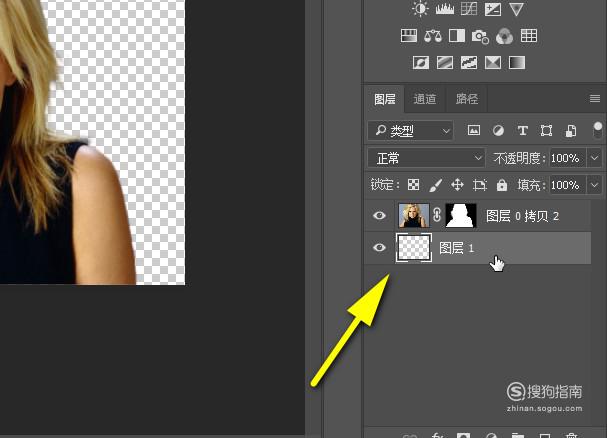Add an Exposure adjustment layer
Screen dimensions: 607x438
tap(492, 9)
